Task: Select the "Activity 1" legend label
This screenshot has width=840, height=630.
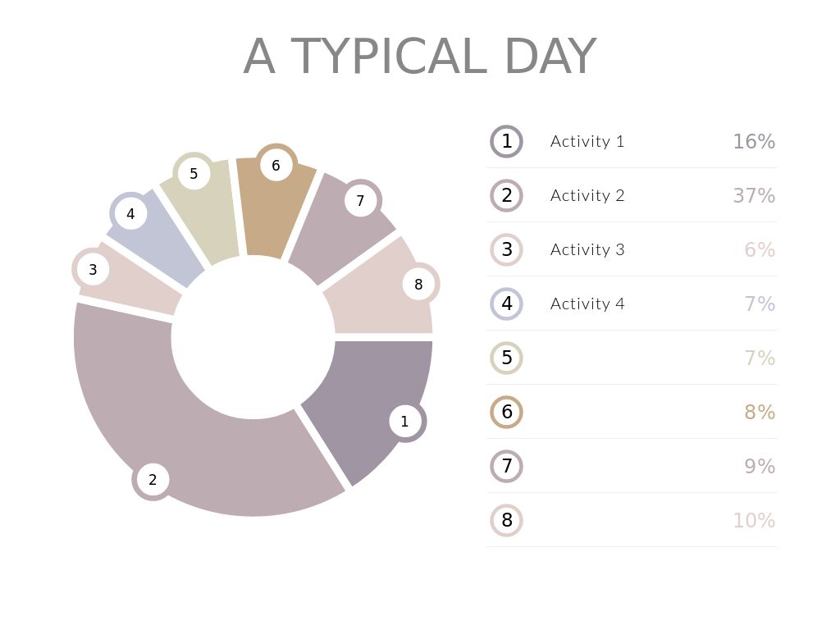Action: (587, 141)
